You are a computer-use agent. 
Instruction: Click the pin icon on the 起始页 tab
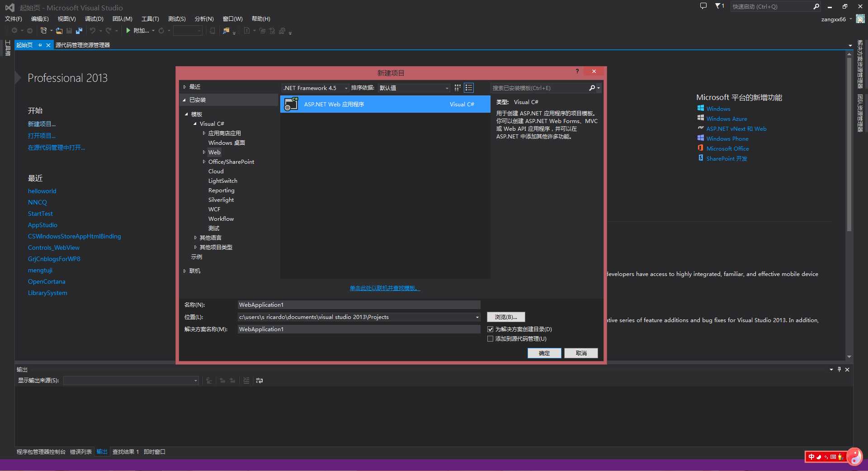tap(40, 45)
